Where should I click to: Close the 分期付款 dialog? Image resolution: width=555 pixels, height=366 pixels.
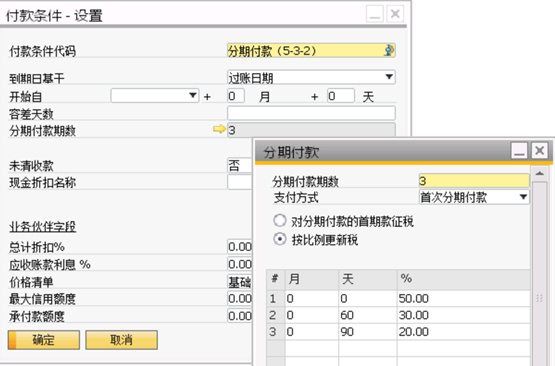coord(540,151)
